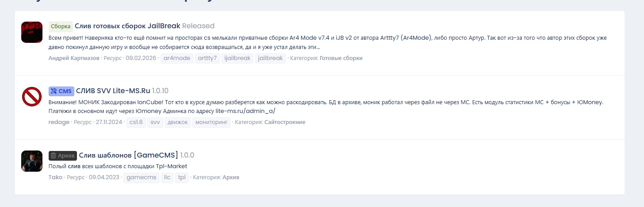Click the date 09.02.2026
The height and width of the screenshot is (207, 644).
tap(141, 58)
